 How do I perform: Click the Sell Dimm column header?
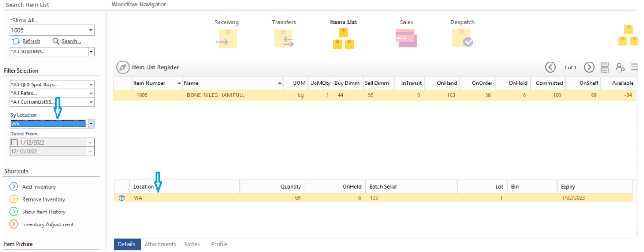pyautogui.click(x=378, y=83)
